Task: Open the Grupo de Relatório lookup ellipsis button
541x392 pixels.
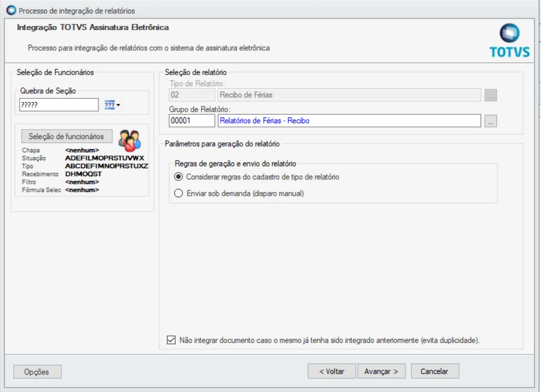Action: pyautogui.click(x=491, y=121)
